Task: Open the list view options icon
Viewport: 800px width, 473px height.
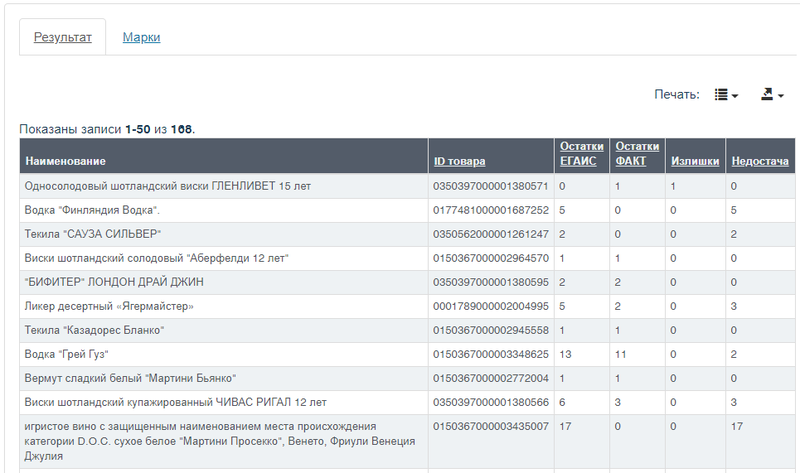Action: click(x=721, y=94)
